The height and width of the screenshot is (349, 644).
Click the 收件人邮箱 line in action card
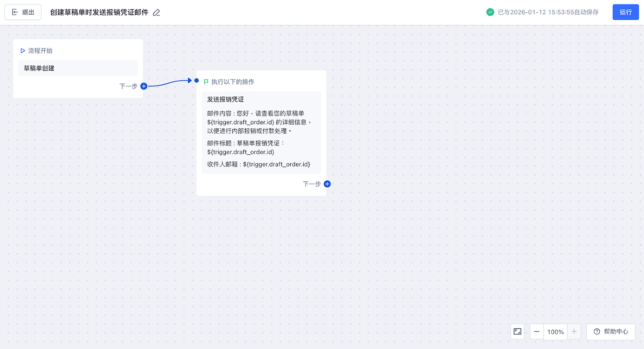coord(259,164)
